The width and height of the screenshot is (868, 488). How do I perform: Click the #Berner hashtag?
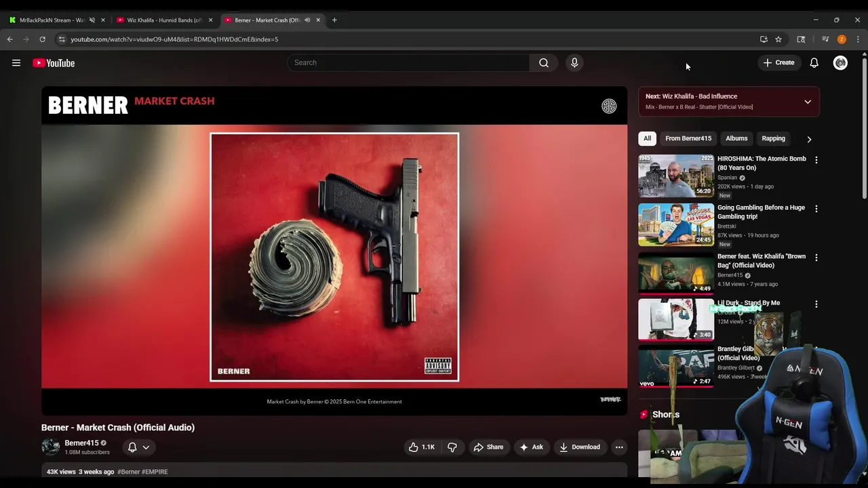coord(128,472)
